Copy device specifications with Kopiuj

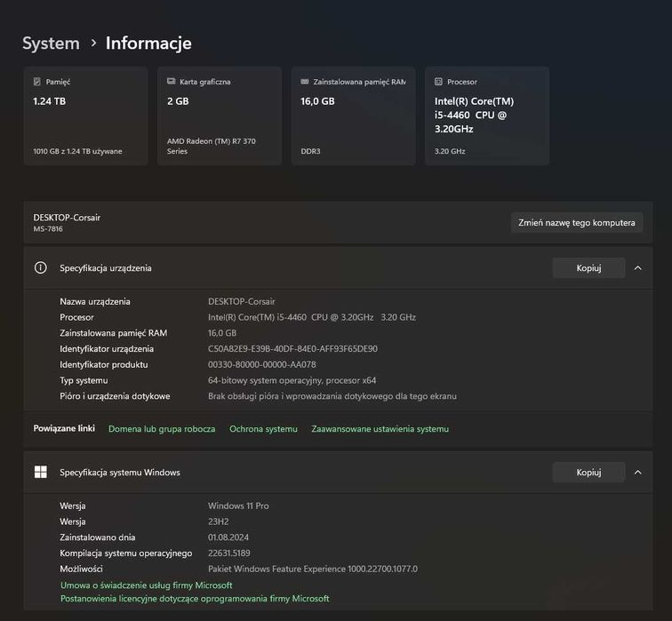[588, 267]
